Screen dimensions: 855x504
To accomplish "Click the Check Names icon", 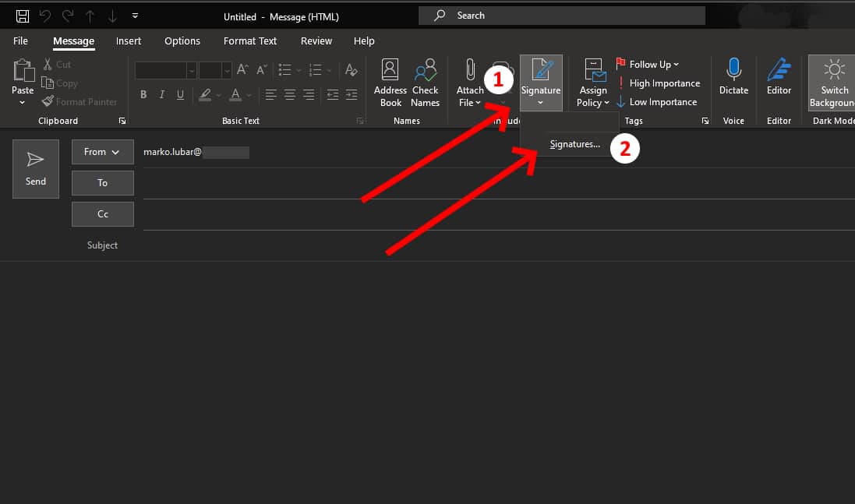I will click(426, 83).
